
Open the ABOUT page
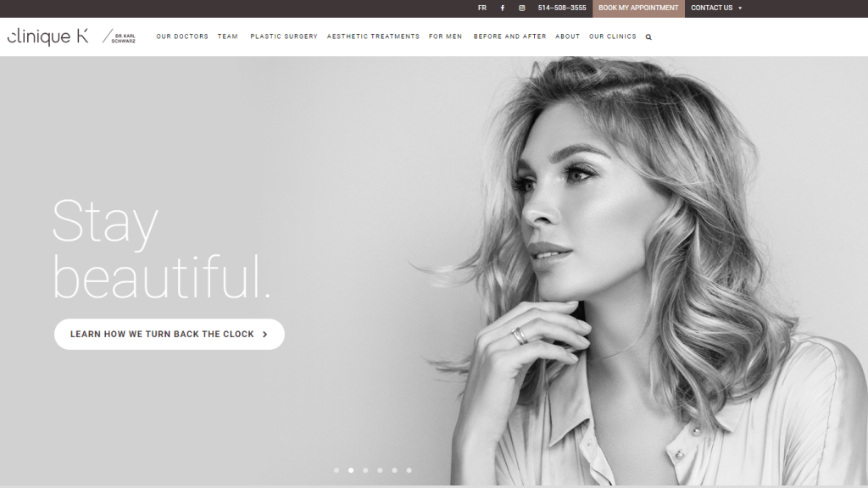(x=568, y=36)
